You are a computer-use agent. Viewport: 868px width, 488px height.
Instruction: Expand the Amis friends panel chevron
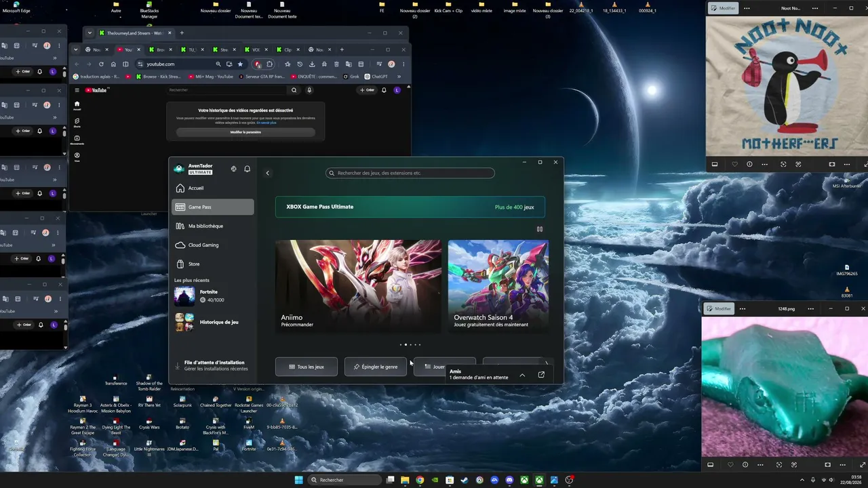click(x=522, y=374)
